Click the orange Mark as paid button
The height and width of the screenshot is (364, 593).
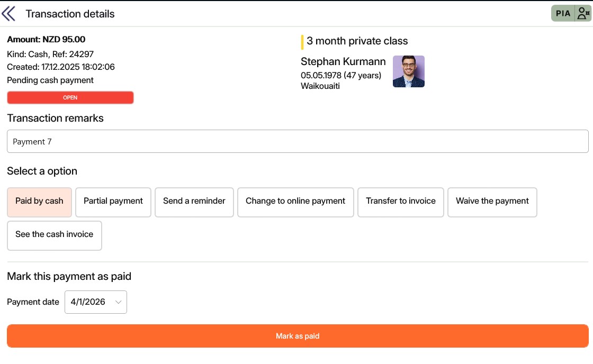(298, 336)
